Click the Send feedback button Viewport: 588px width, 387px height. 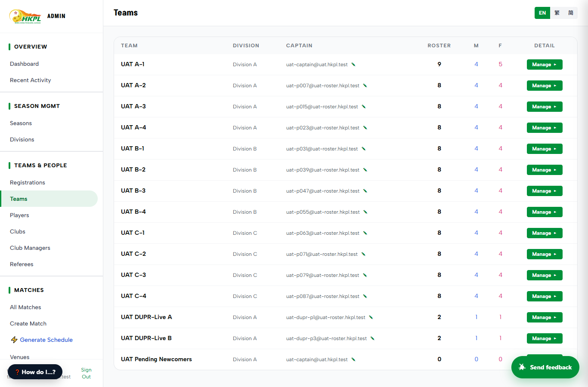[x=545, y=367]
